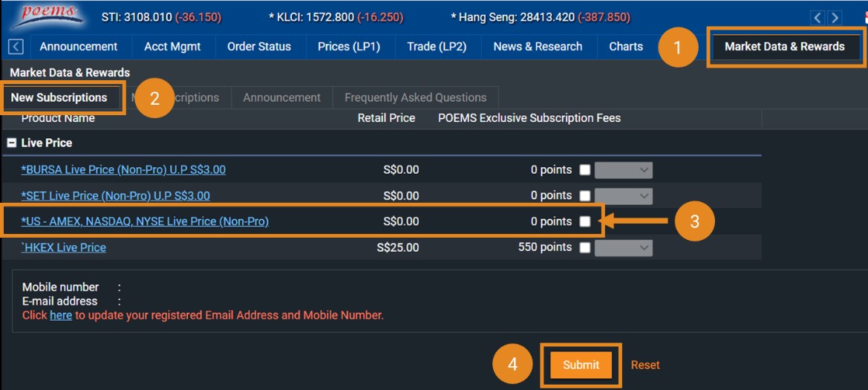Tick the SET Live Price checkbox
The height and width of the screenshot is (390, 868).
pos(584,196)
